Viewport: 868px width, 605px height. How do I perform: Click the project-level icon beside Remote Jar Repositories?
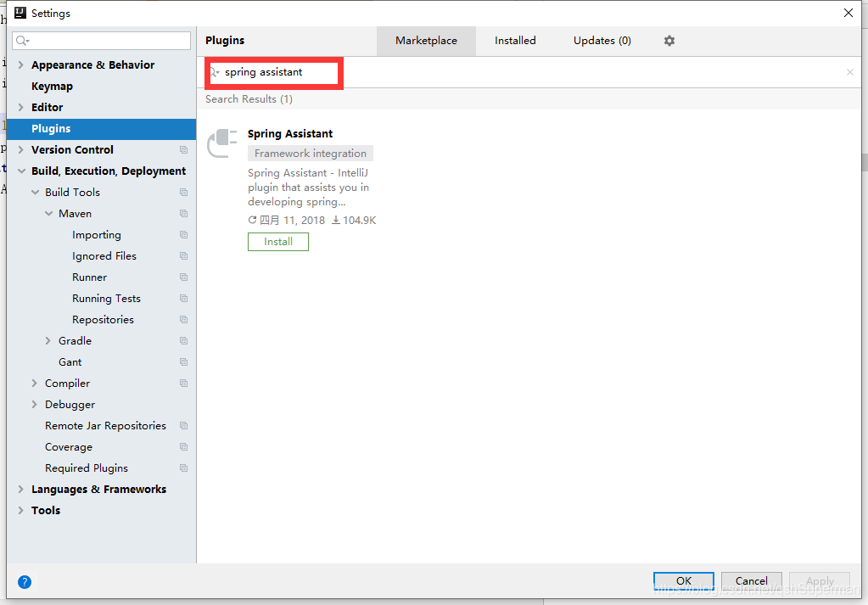[184, 426]
